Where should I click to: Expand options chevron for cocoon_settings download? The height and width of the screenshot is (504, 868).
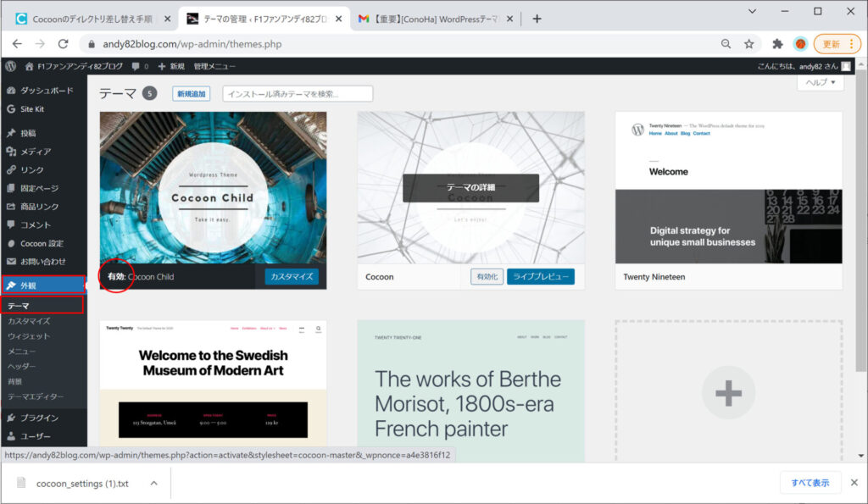pyautogui.click(x=154, y=484)
